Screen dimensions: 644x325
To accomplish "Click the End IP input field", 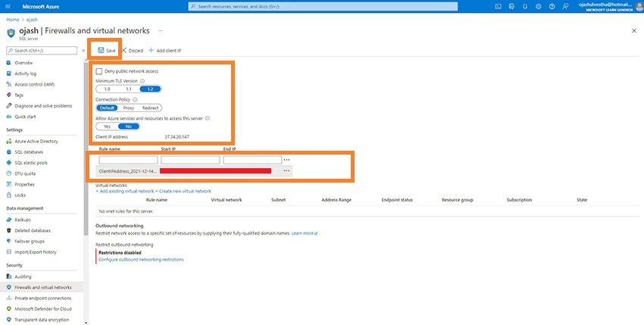I will (252, 160).
